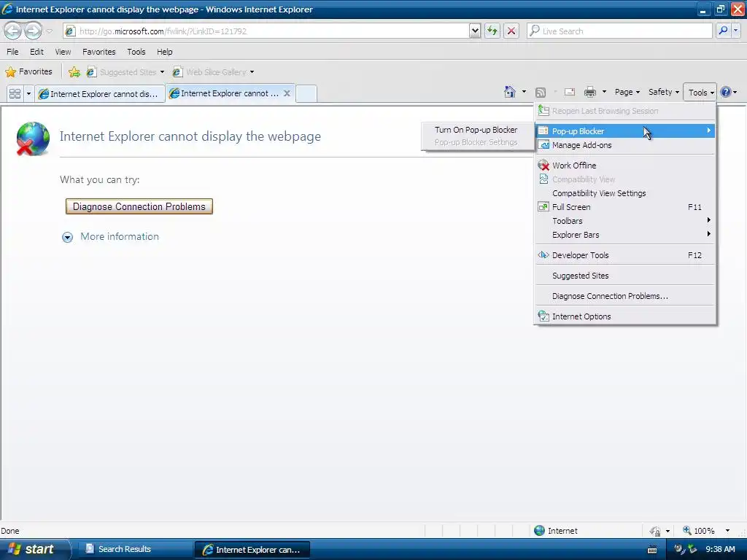Expand Web Slice Gallery dropdown arrow
This screenshot has width=747, height=560.
[x=252, y=72]
